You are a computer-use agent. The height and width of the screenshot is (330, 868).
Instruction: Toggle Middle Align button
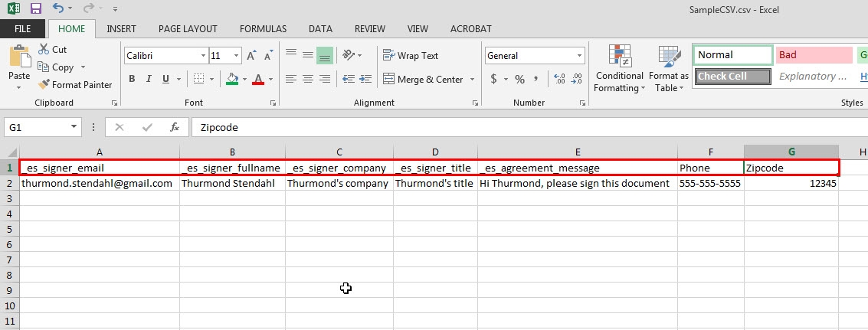point(308,55)
